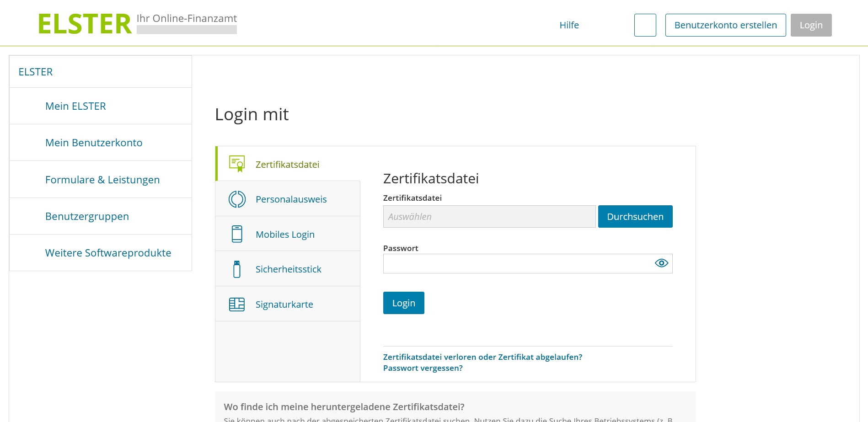The height and width of the screenshot is (422, 868).
Task: Open Benutzergruppen in the sidebar
Action: tap(101, 216)
